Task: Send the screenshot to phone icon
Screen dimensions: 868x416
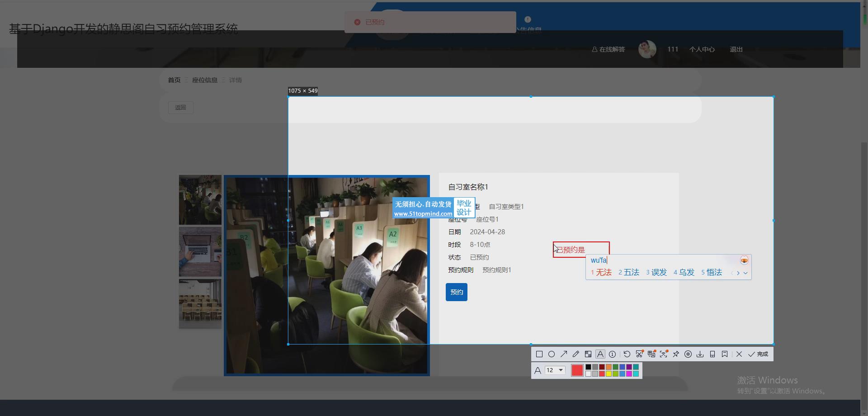Action: [712, 354]
